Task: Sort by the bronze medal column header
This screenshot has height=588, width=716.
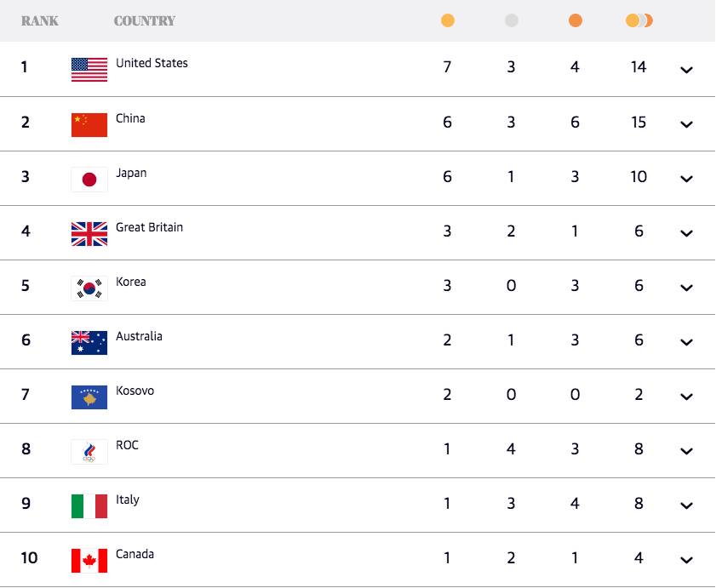Action: pyautogui.click(x=576, y=20)
